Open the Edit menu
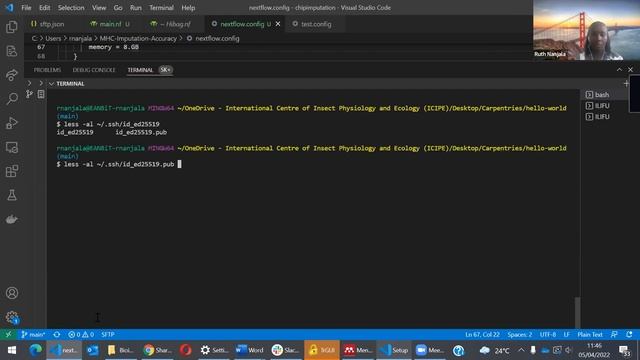 pyautogui.click(x=44, y=8)
